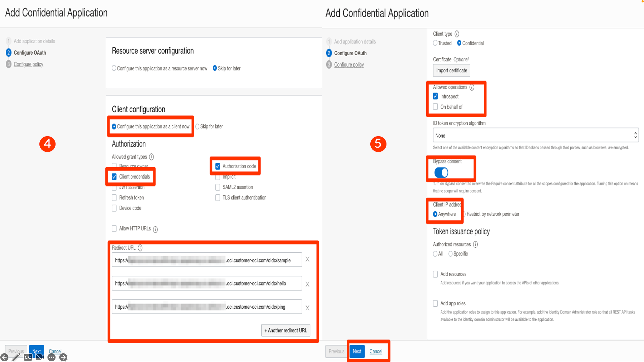The image size is (644, 362).
Task: Click the /oidc/sample redirect URL field
Action: point(207,260)
